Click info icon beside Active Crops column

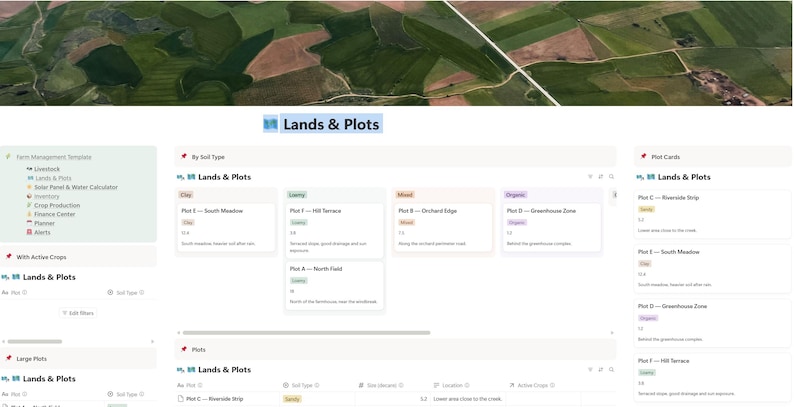(552, 385)
